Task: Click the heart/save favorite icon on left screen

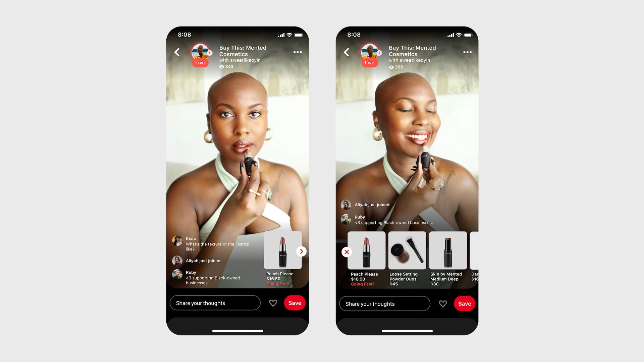Action: click(x=272, y=303)
